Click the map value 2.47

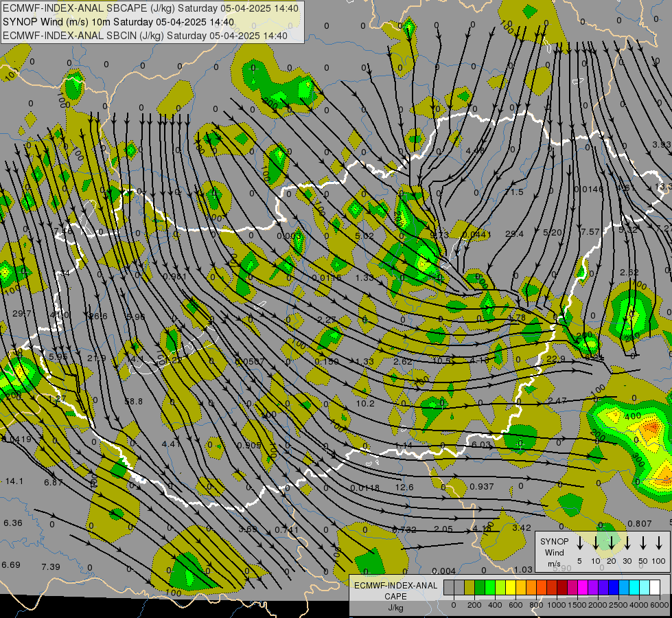[x=557, y=400]
